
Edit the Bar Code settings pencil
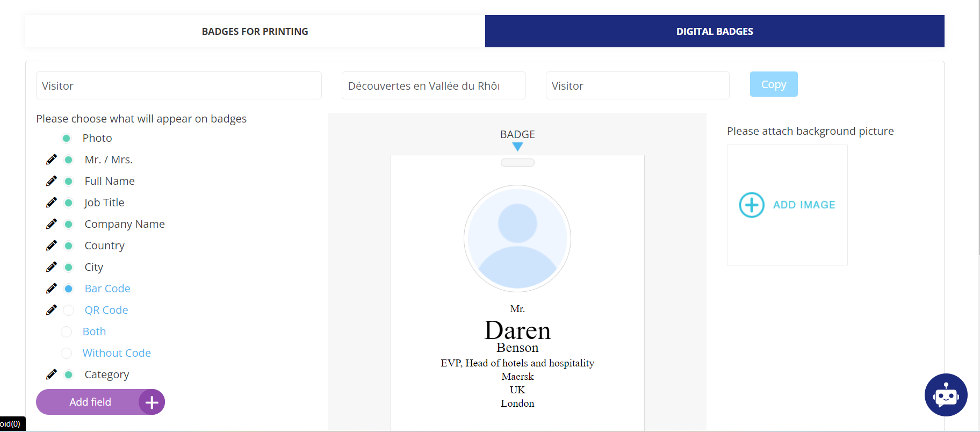point(51,289)
